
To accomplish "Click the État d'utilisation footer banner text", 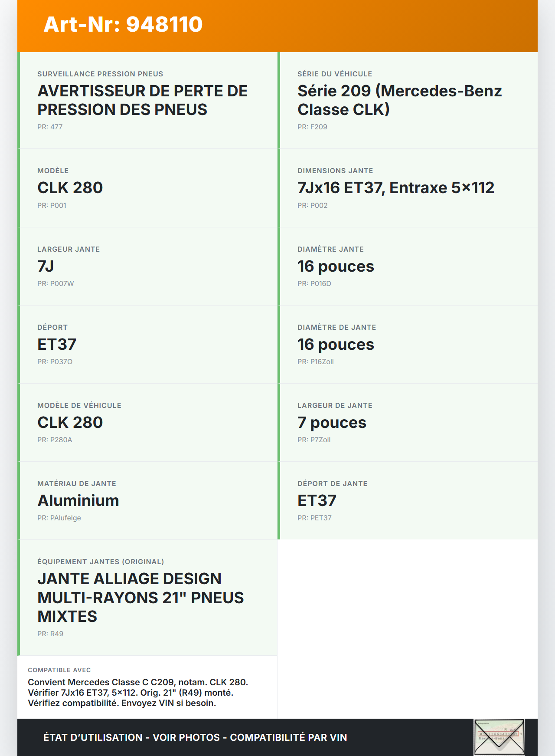I will tap(195, 737).
